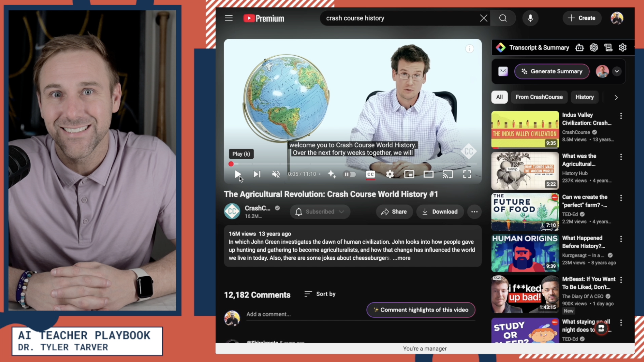Open the CrashCourse channel avatar
Screen dimensions: 644x362
coord(232,211)
